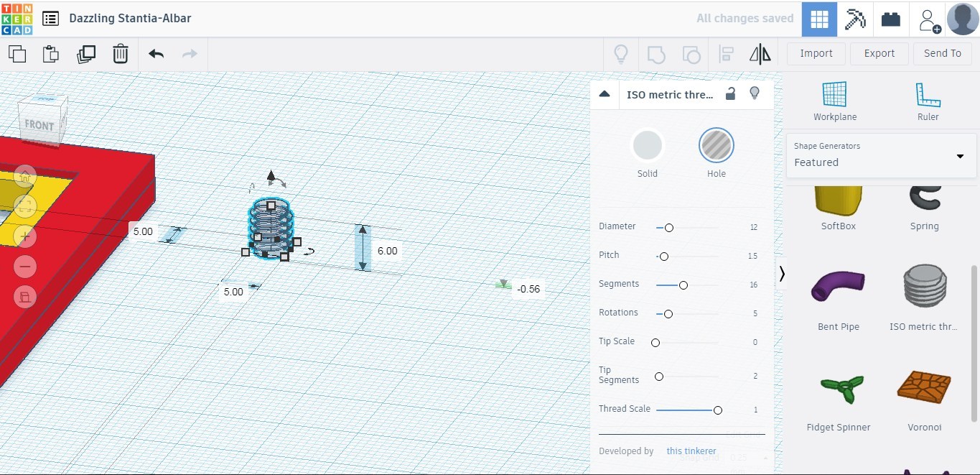The height and width of the screenshot is (475, 980).
Task: Open the 'this tinkerer' developer link
Action: tap(691, 451)
